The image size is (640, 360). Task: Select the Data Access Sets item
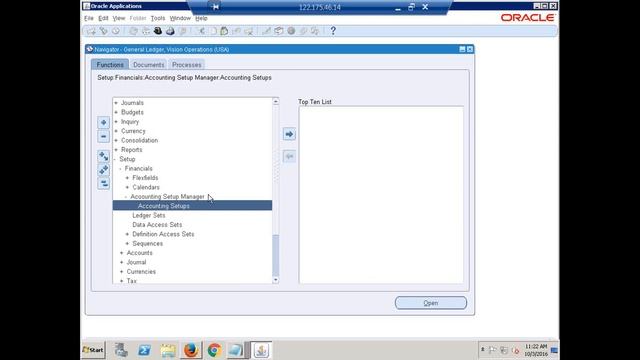[x=157, y=225]
